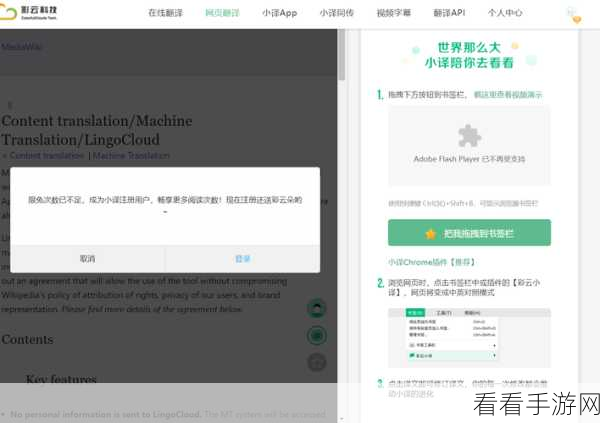
Task: Click the top green floating circle icon
Action: click(316, 309)
